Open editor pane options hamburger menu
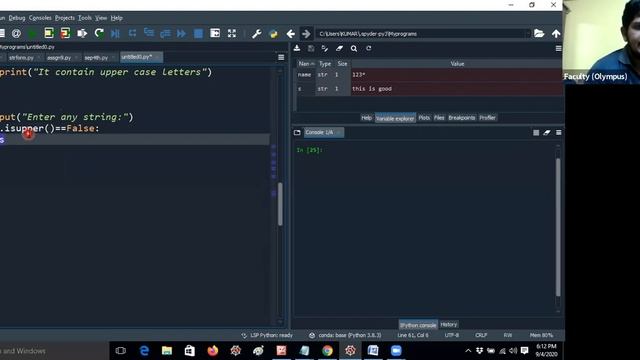This screenshot has height=360, width=640. click(281, 57)
